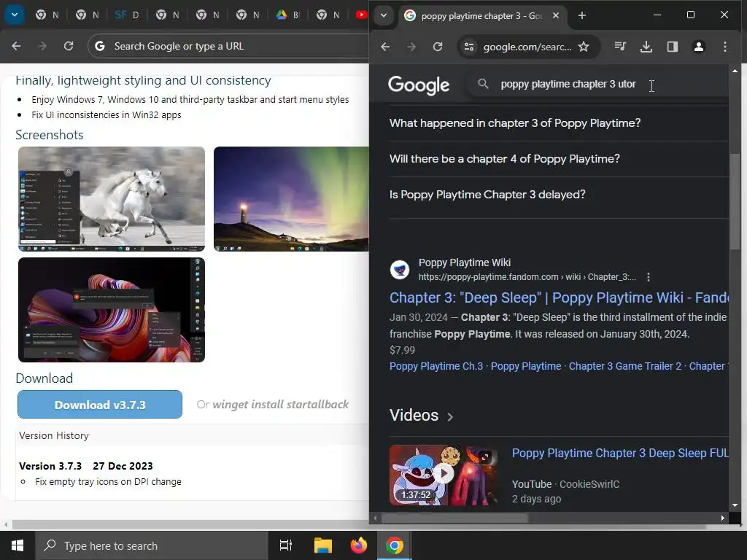Expand the Videos section arrow
Viewport: 747px width, 560px height.
coord(450,416)
